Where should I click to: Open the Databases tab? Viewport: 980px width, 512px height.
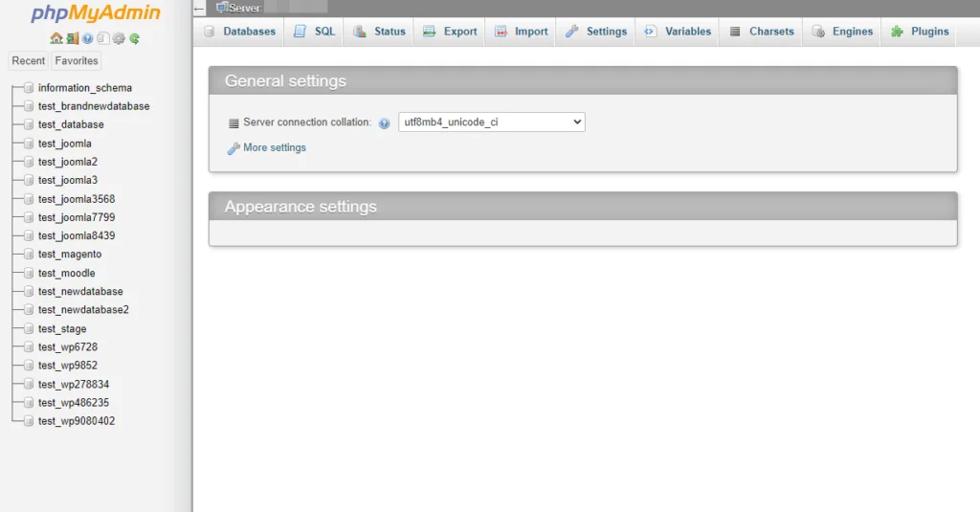click(x=239, y=32)
